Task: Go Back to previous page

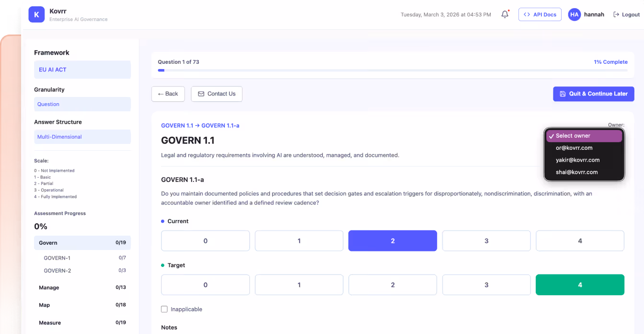Action: [x=168, y=94]
